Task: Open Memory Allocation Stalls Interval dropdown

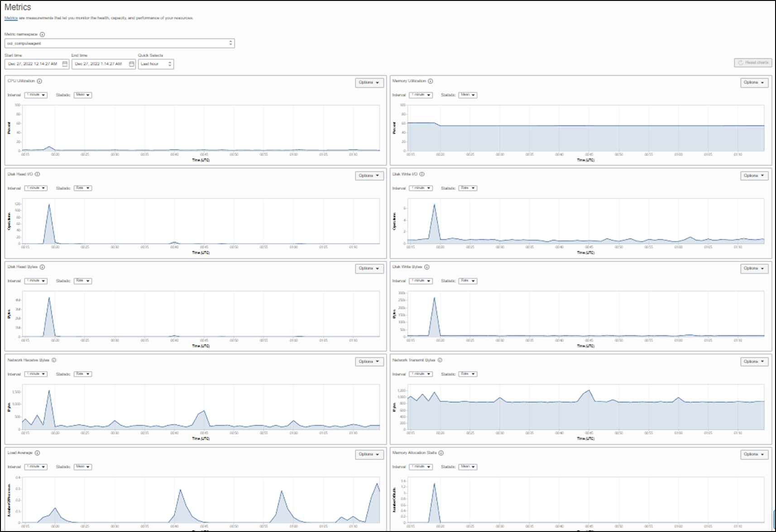Action: (421, 466)
